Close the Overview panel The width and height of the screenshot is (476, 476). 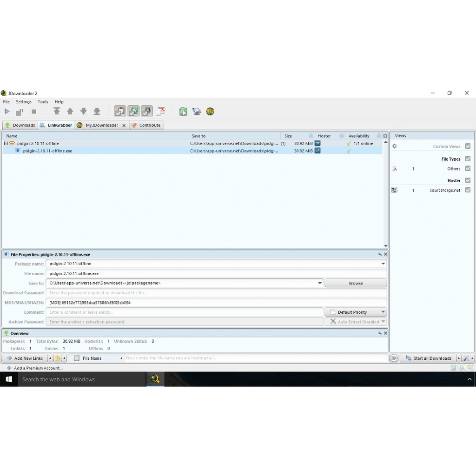coord(385,333)
